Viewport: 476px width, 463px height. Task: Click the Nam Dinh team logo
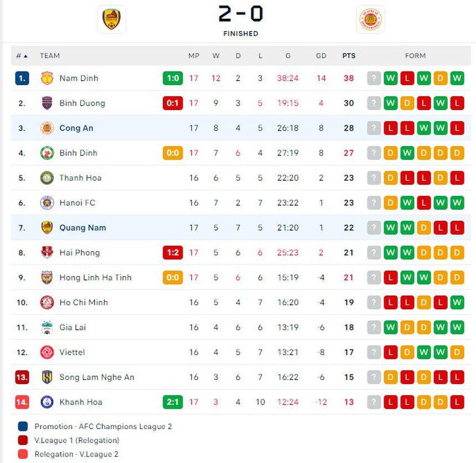(47, 78)
